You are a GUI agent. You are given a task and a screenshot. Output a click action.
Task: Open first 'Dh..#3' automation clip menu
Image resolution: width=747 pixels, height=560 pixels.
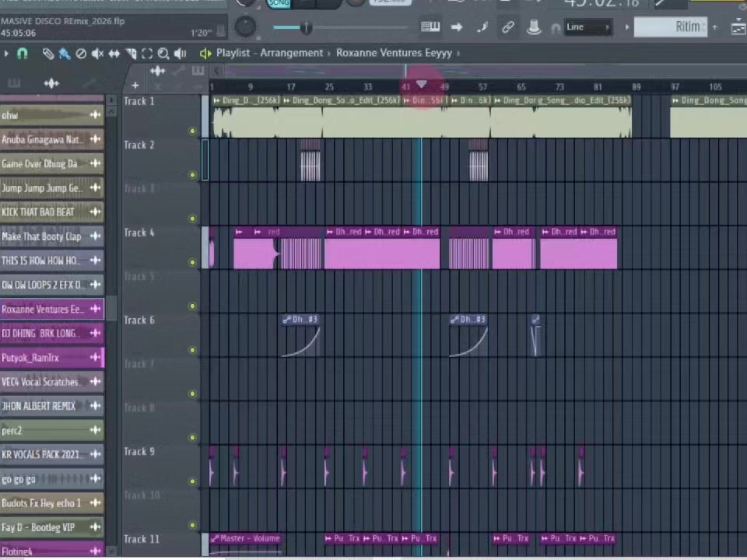[287, 320]
